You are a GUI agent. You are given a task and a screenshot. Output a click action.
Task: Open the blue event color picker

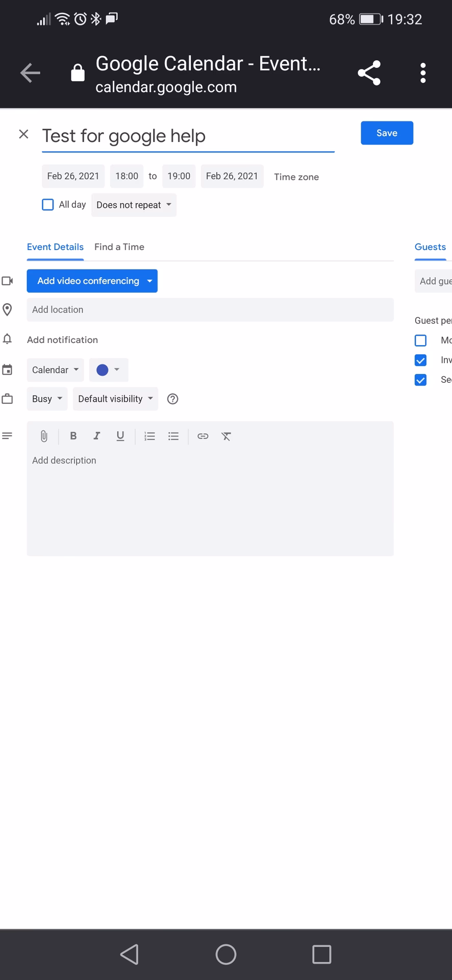(109, 370)
